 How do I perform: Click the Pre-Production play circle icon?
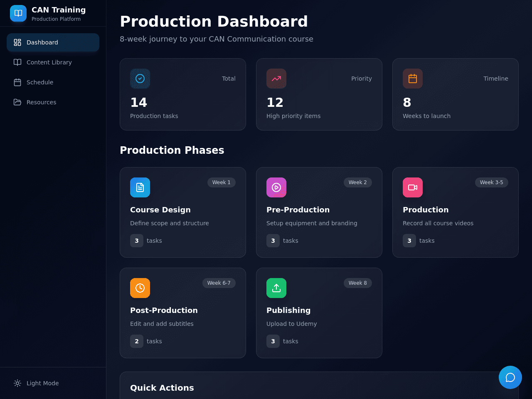[x=276, y=187]
